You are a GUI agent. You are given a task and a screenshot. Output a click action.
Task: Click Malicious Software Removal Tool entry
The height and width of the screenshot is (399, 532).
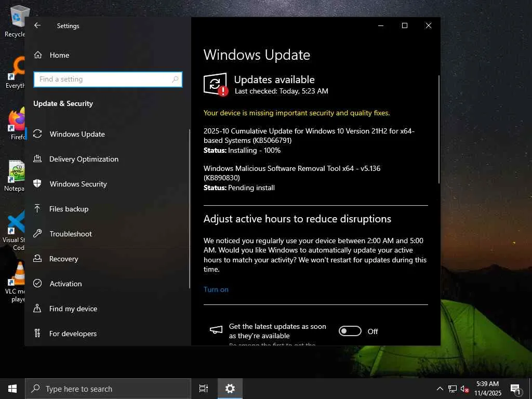coord(292,173)
